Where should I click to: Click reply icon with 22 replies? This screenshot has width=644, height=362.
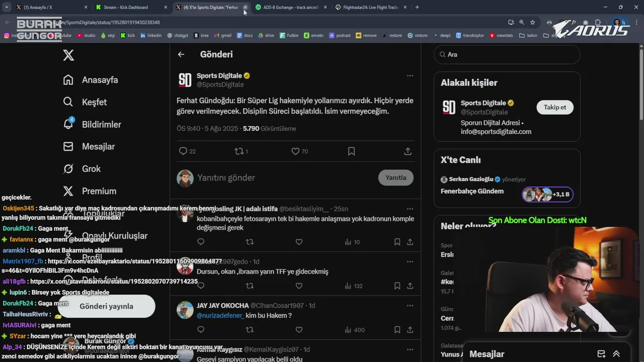tap(187, 151)
